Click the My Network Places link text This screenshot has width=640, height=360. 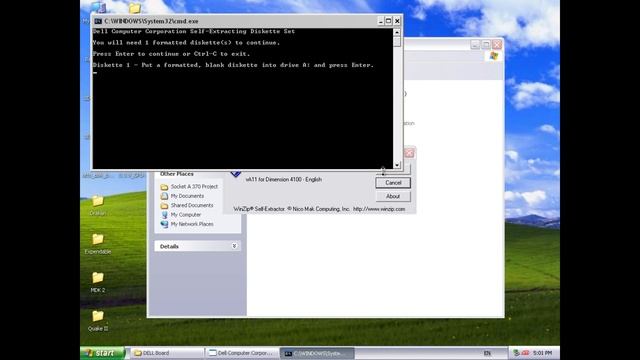click(192, 224)
